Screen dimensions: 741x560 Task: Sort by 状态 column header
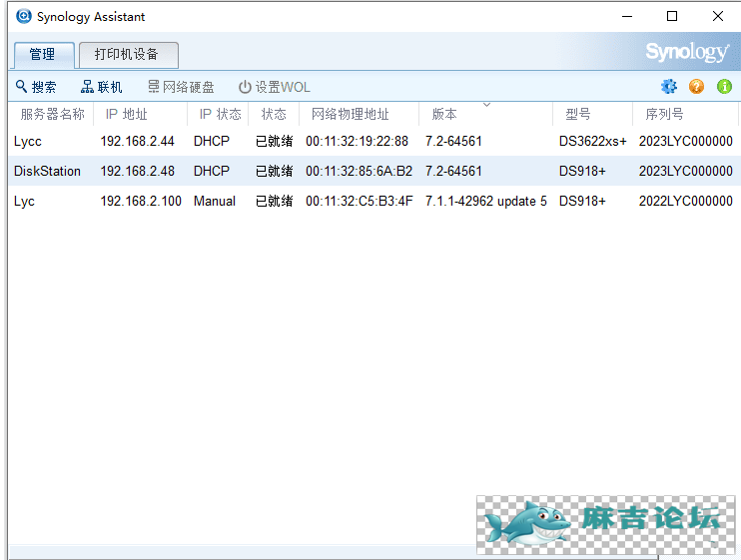(274, 114)
